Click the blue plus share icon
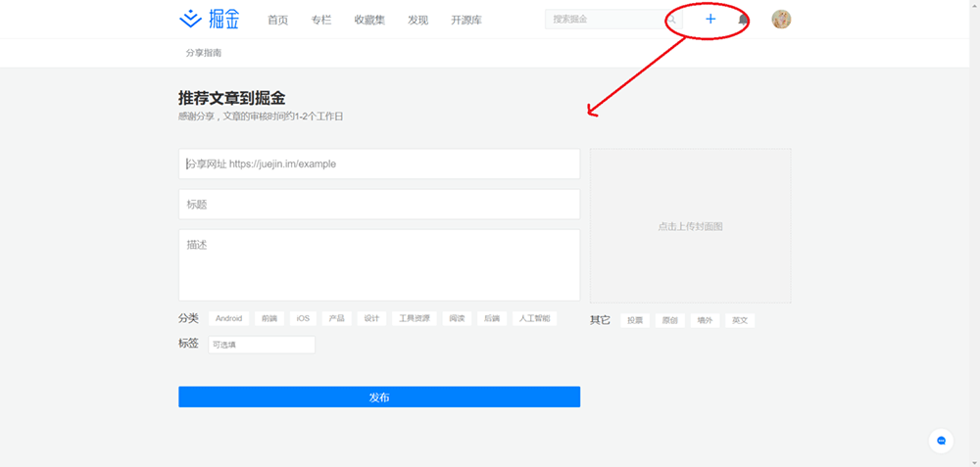 coord(710,20)
